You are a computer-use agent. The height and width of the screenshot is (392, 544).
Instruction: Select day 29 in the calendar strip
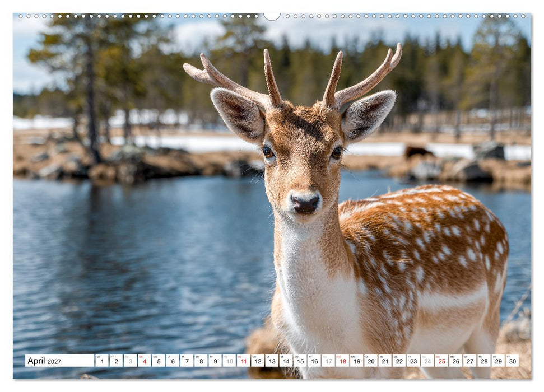499,361
